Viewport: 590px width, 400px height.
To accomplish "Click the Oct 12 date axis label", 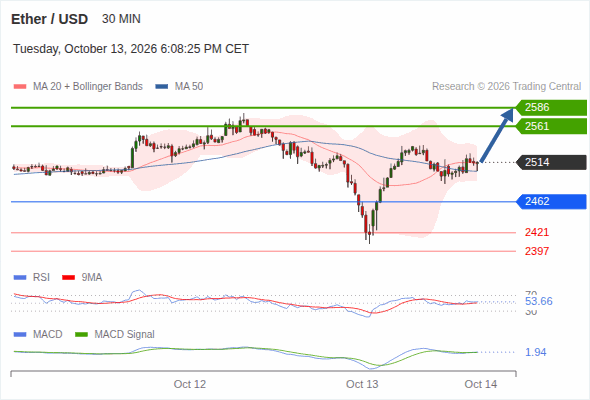I will pos(190,385).
